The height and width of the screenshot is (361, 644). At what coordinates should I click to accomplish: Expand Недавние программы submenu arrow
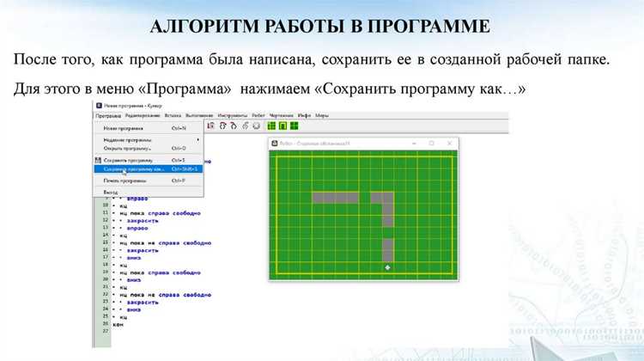198,140
